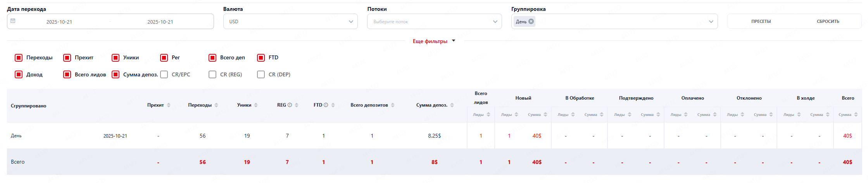Open the Потоки stream dropdown

(434, 22)
